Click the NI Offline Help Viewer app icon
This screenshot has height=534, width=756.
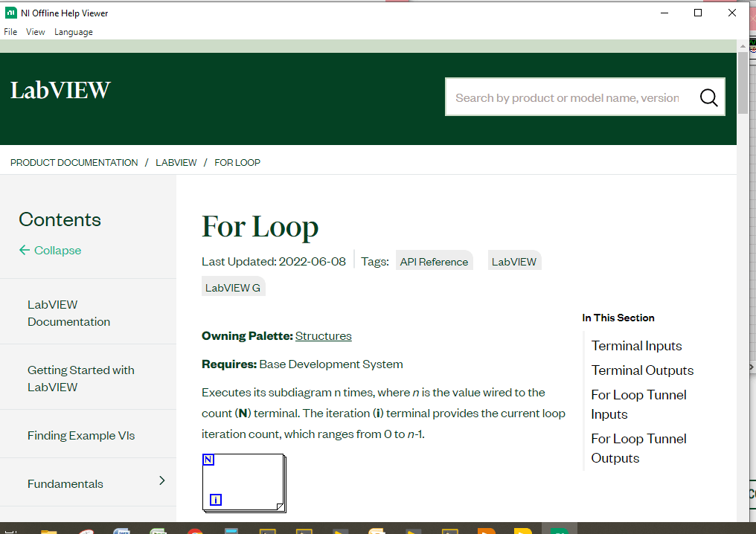(10, 13)
